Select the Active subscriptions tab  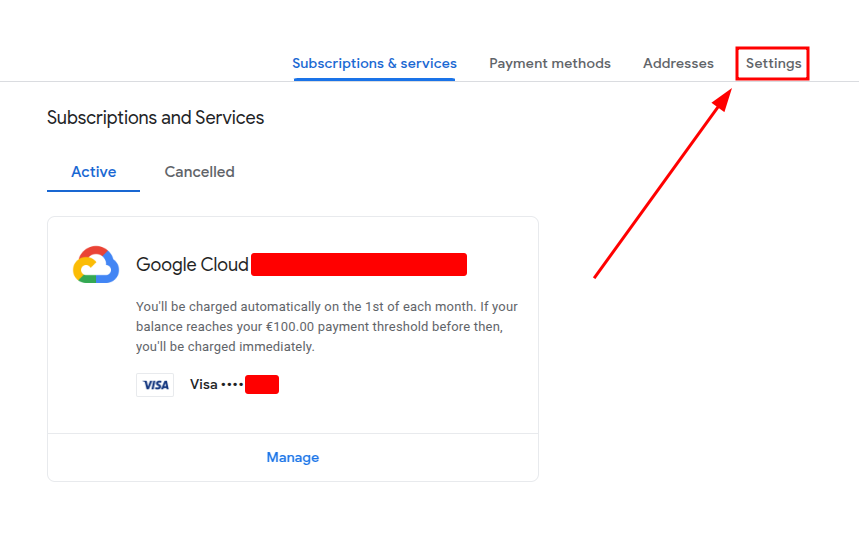click(x=94, y=172)
